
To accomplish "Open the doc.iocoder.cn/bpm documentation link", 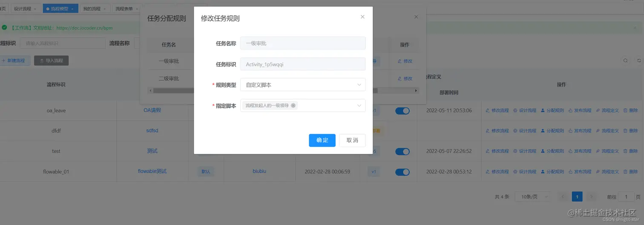I will [84, 28].
